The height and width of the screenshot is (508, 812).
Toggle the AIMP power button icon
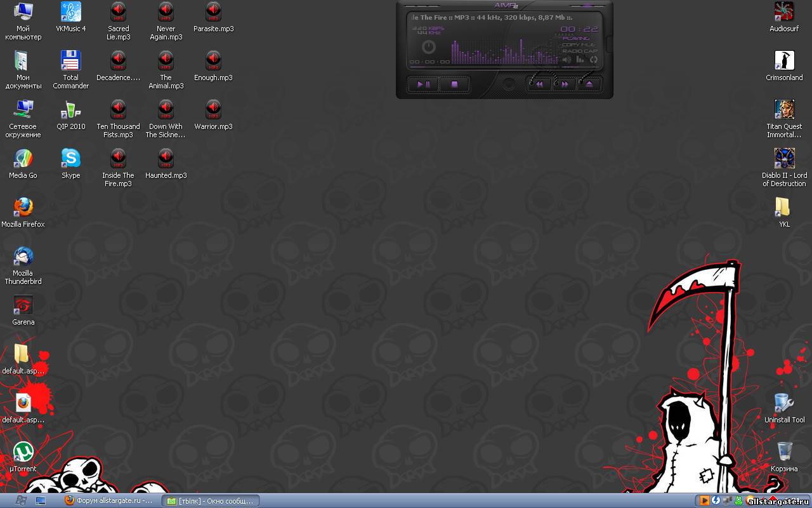point(429,47)
